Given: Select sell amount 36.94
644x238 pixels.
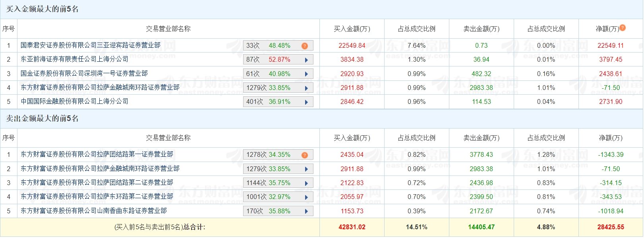Looking at the screenshot, I should [x=482, y=59].
